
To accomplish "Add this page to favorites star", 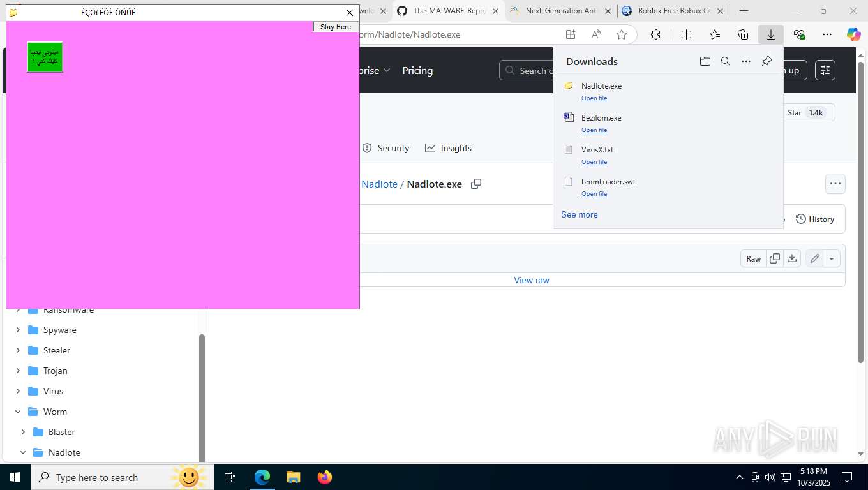I will click(x=622, y=34).
